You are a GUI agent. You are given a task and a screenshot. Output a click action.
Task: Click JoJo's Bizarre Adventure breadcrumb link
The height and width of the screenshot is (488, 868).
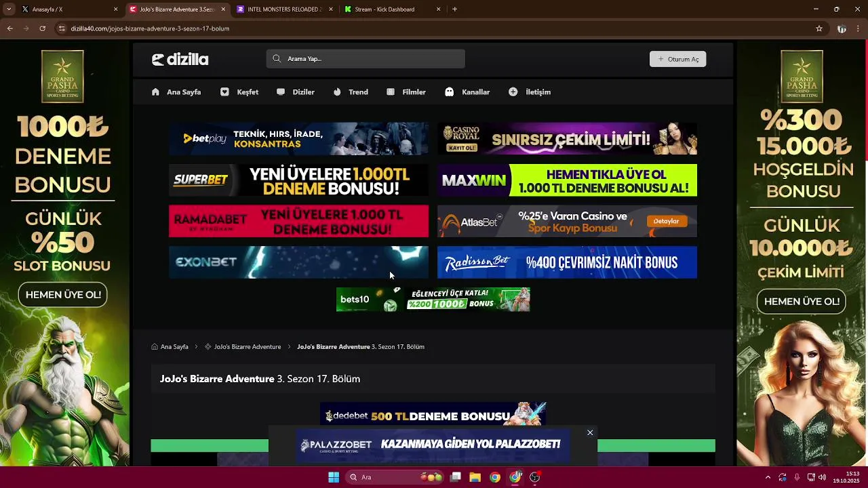pyautogui.click(x=248, y=347)
